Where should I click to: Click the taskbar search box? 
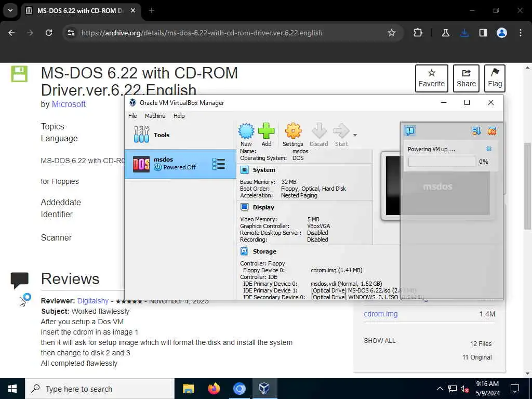click(100, 389)
